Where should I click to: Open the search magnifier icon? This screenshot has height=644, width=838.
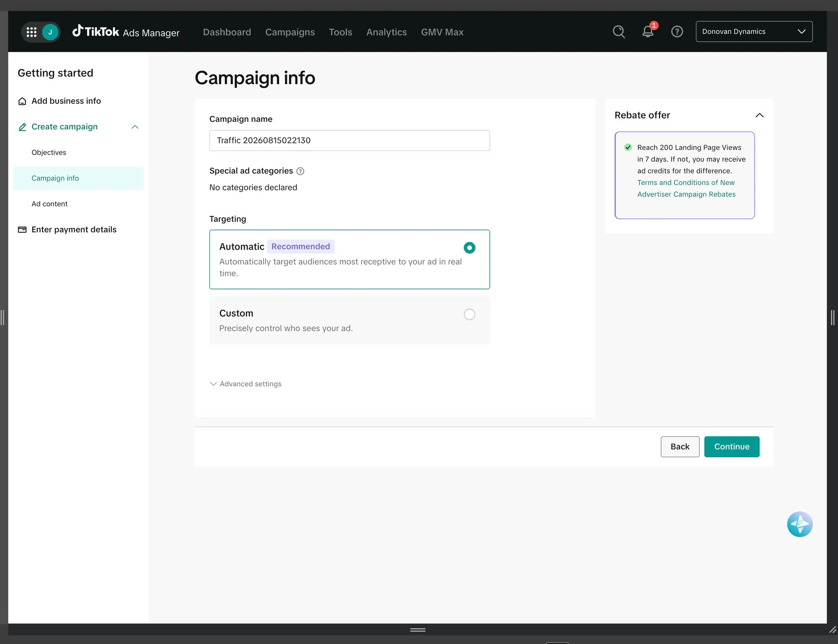click(618, 32)
